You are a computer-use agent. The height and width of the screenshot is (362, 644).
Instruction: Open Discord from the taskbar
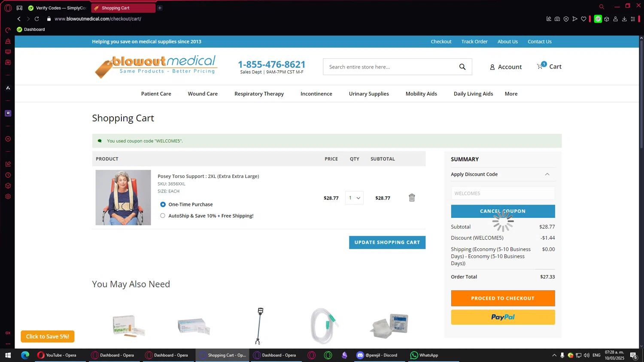377,355
